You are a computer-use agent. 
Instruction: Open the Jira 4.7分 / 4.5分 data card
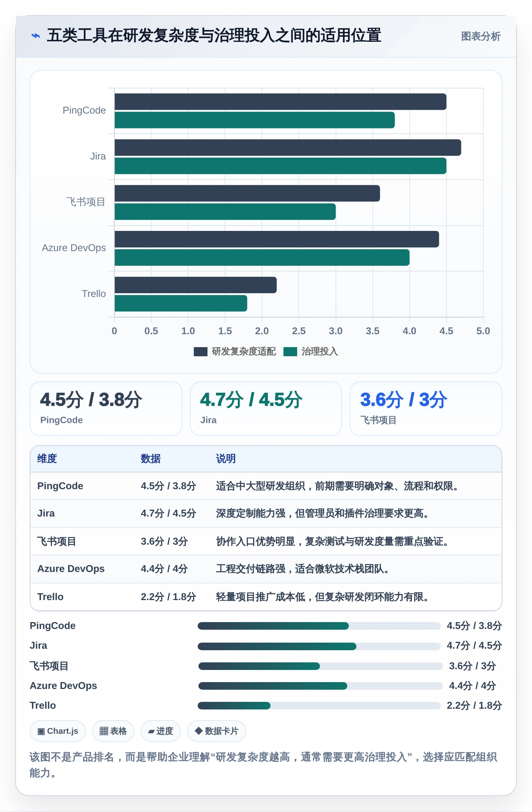(x=266, y=409)
